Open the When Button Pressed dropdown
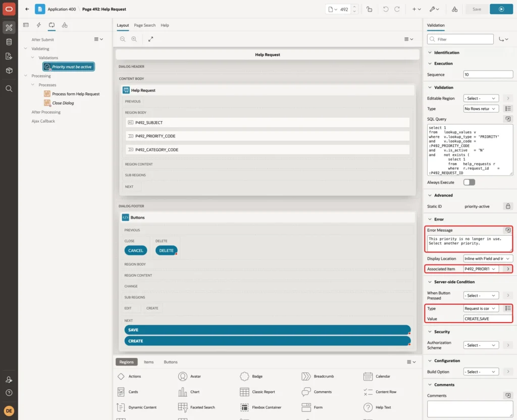This screenshot has height=420, width=517. [x=481, y=296]
